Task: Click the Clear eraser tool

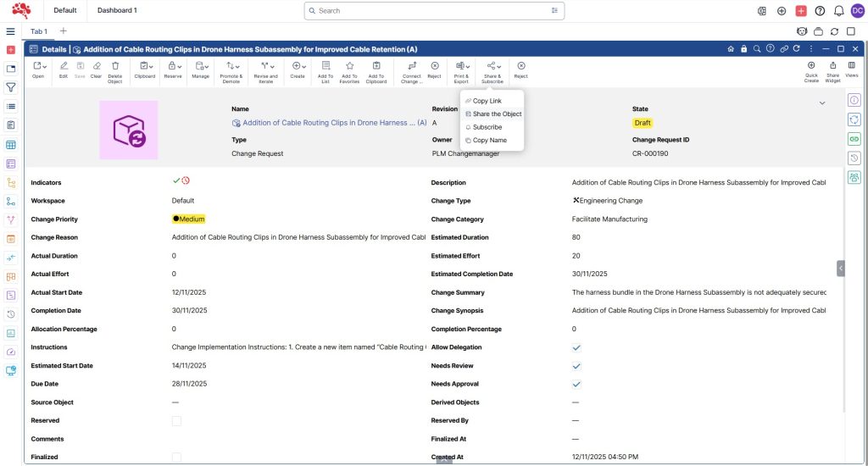Action: pyautogui.click(x=97, y=70)
